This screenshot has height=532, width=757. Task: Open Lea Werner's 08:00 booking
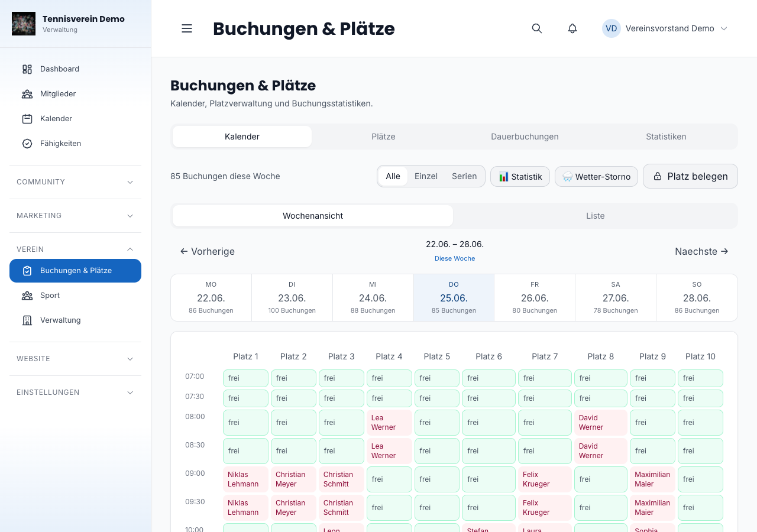pyautogui.click(x=389, y=423)
